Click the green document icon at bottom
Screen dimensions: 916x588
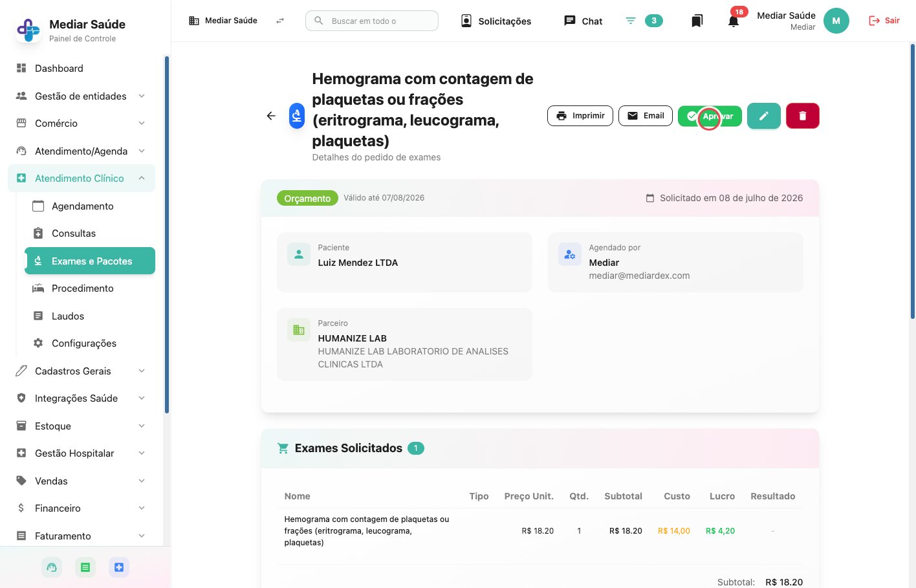(85, 567)
